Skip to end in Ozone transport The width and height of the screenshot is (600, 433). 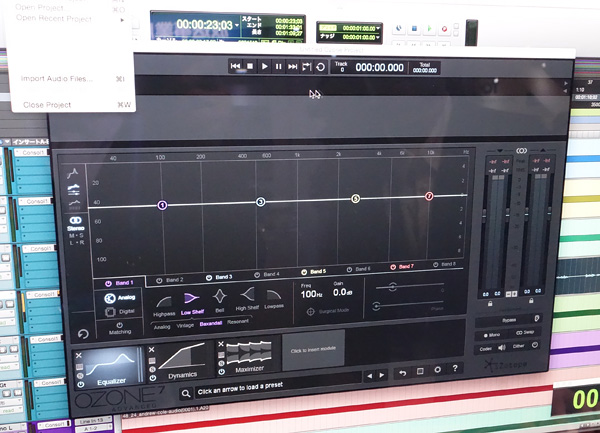(293, 67)
